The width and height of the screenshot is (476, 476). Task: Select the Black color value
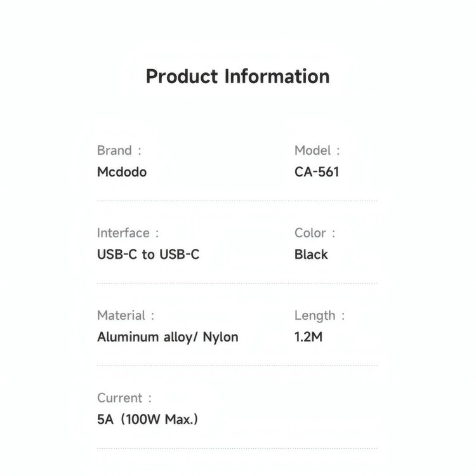tap(311, 255)
